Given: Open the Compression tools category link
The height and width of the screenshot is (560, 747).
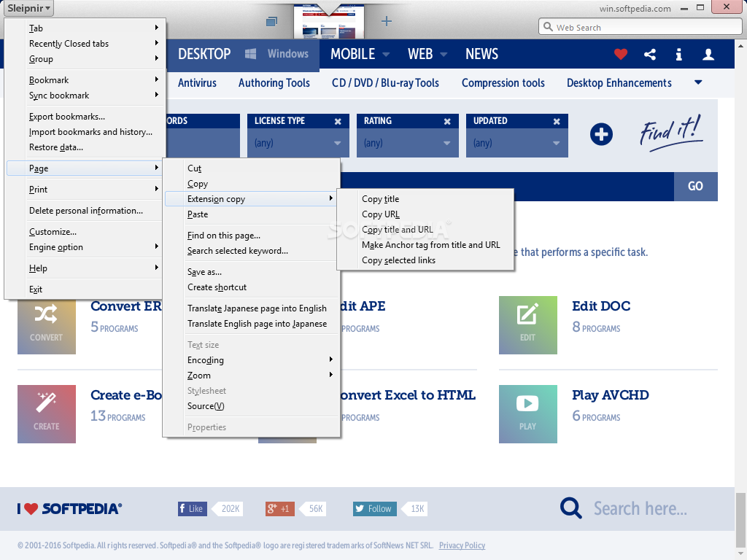Looking at the screenshot, I should pyautogui.click(x=503, y=83).
